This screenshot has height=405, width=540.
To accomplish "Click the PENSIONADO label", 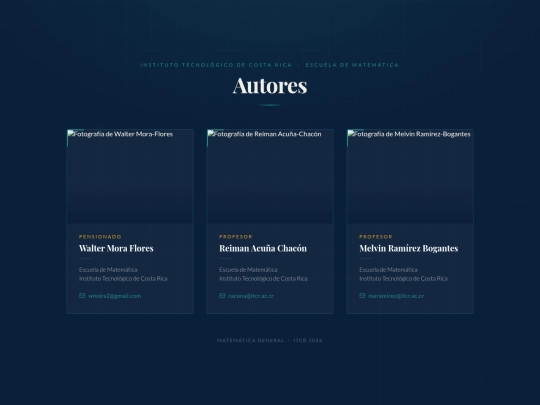I will tap(100, 237).
